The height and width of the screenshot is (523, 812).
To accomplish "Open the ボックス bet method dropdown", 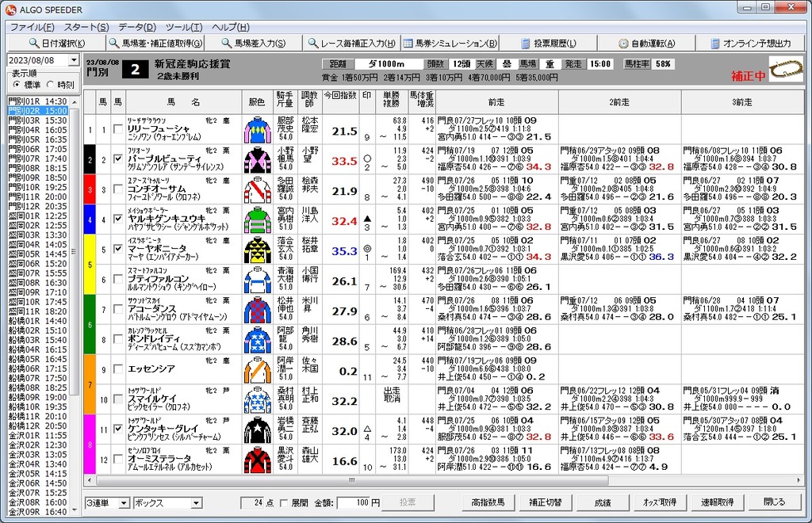I will 196,503.
